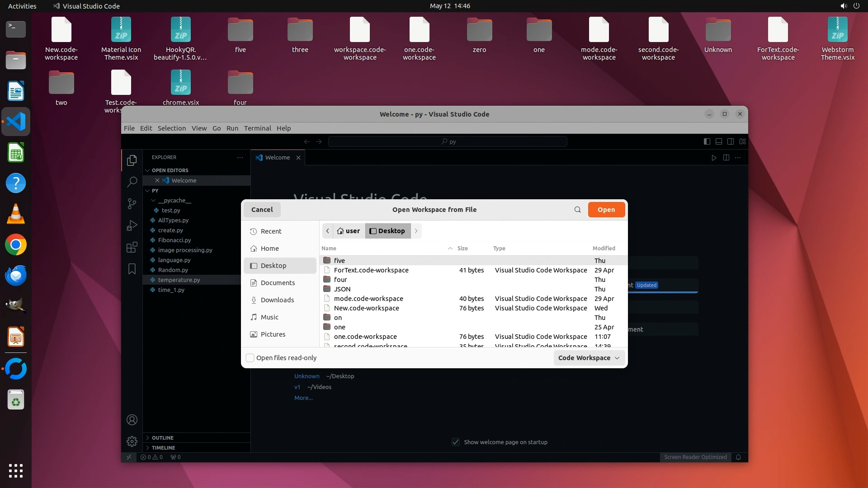This screenshot has height=488, width=868.
Task: Click Cancel in the file dialog
Action: click(262, 210)
